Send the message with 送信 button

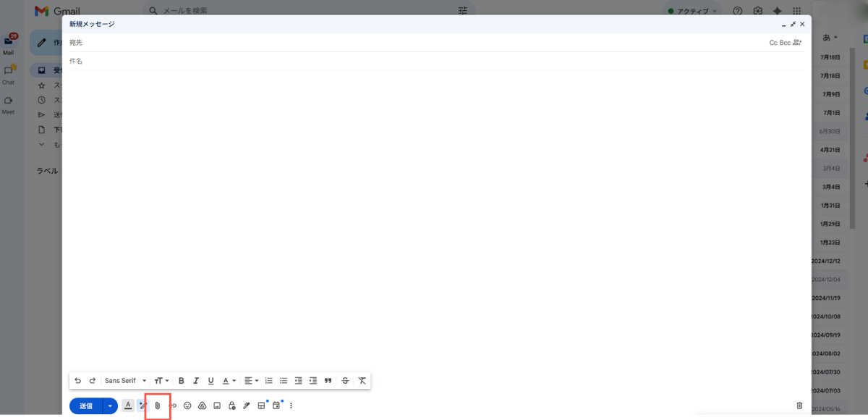pos(86,406)
